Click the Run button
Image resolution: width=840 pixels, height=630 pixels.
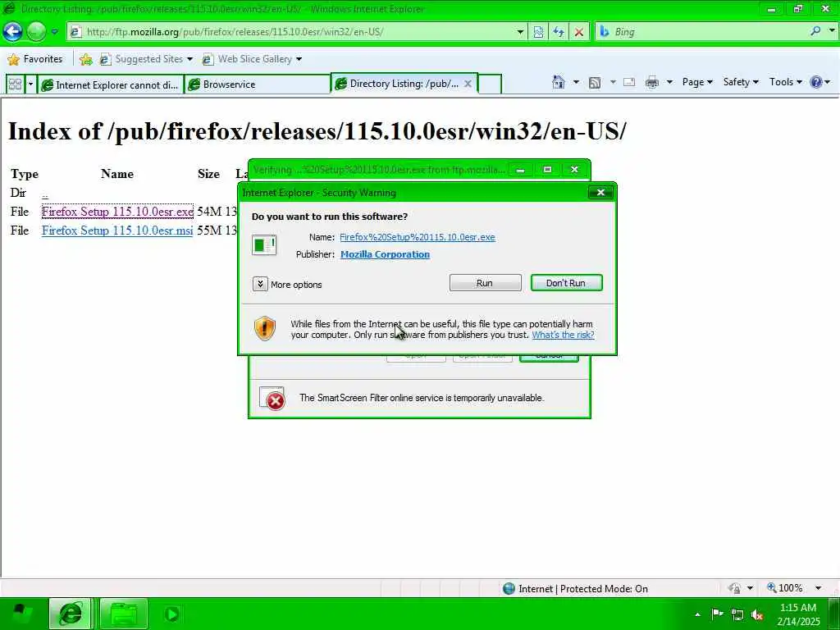(486, 283)
